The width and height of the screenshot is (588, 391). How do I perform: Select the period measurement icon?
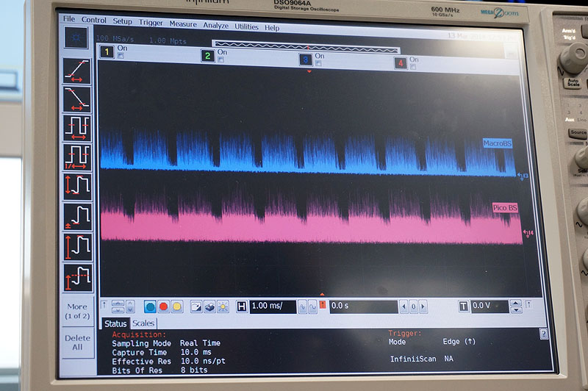coord(77,128)
